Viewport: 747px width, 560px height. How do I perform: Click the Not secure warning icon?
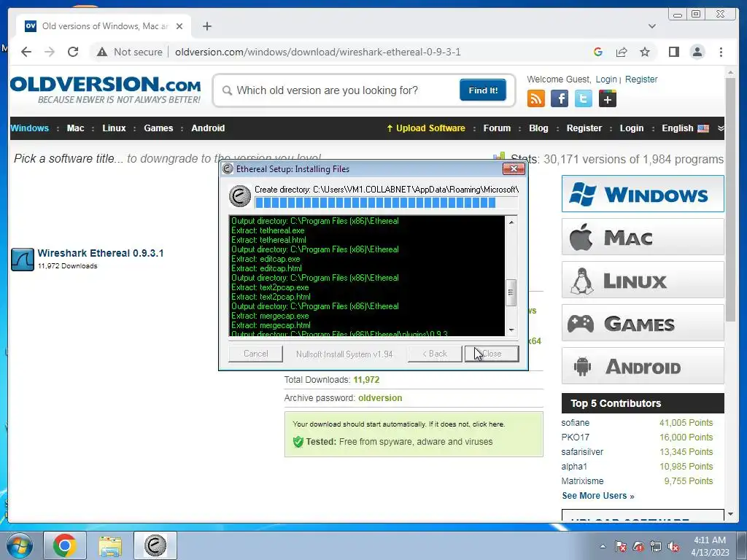(x=102, y=52)
